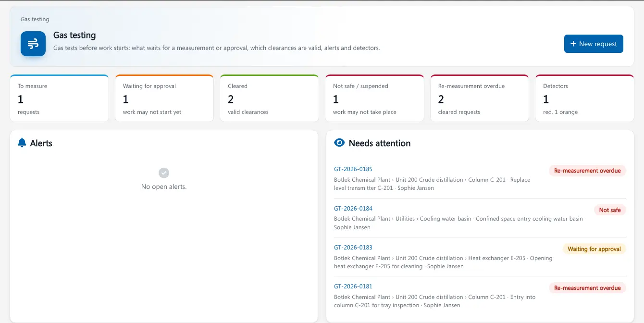Click the Needs attention panel heading
The image size is (644, 323).
tap(380, 143)
